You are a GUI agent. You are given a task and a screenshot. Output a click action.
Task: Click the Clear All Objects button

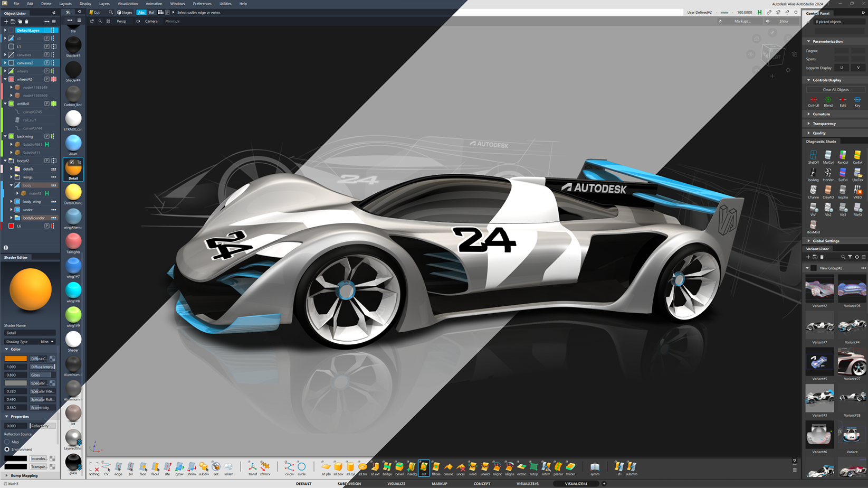[x=836, y=90]
